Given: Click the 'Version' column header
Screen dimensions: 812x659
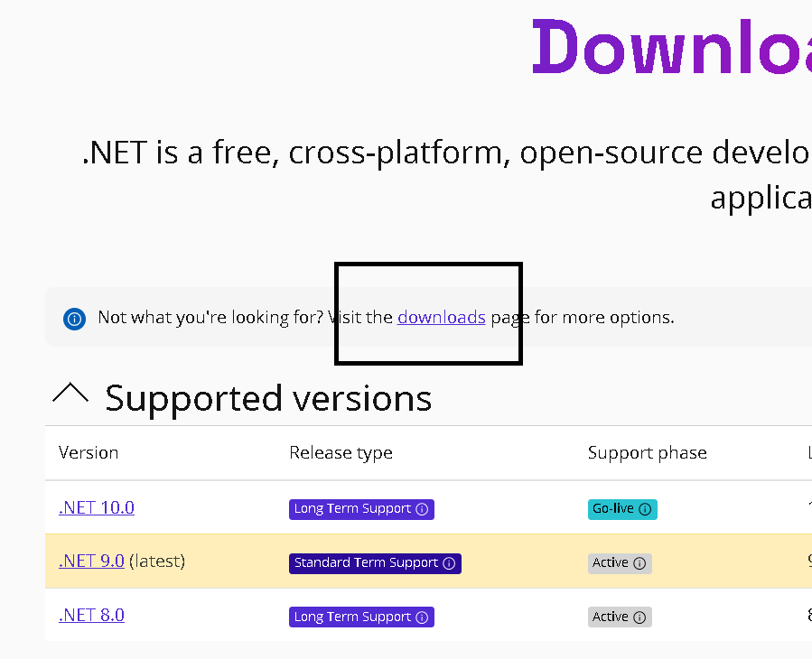Looking at the screenshot, I should point(89,452).
